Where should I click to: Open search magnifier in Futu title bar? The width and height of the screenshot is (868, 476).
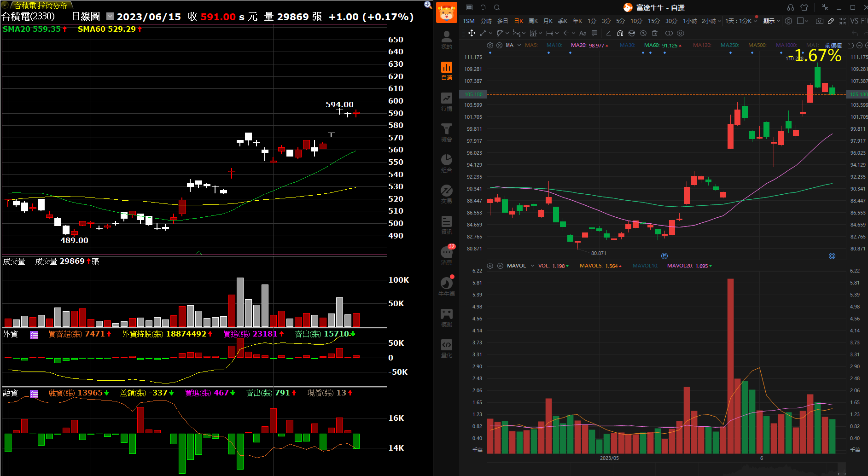(x=497, y=7)
